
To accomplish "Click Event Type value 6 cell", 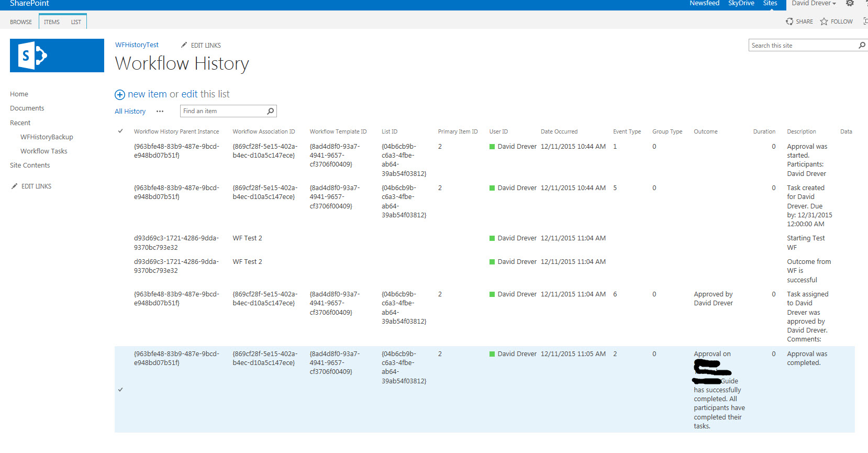I will coord(615,294).
